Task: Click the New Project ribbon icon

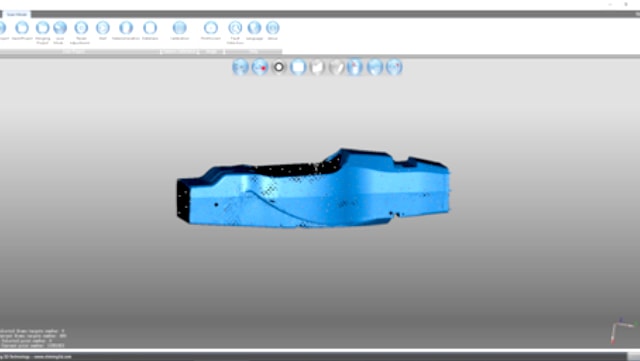Action: pyautogui.click(x=22, y=28)
